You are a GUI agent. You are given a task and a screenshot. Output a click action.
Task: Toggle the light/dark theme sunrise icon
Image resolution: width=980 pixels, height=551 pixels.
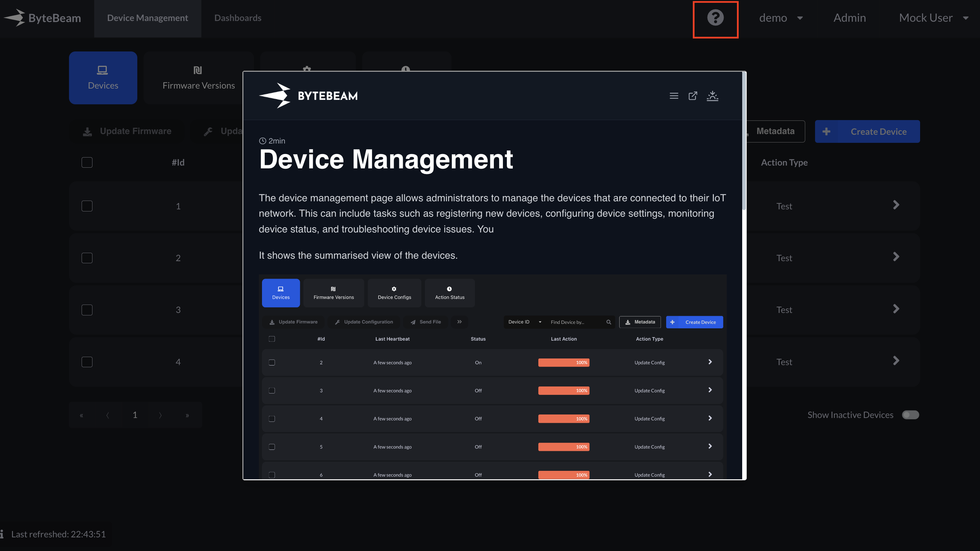tap(712, 96)
